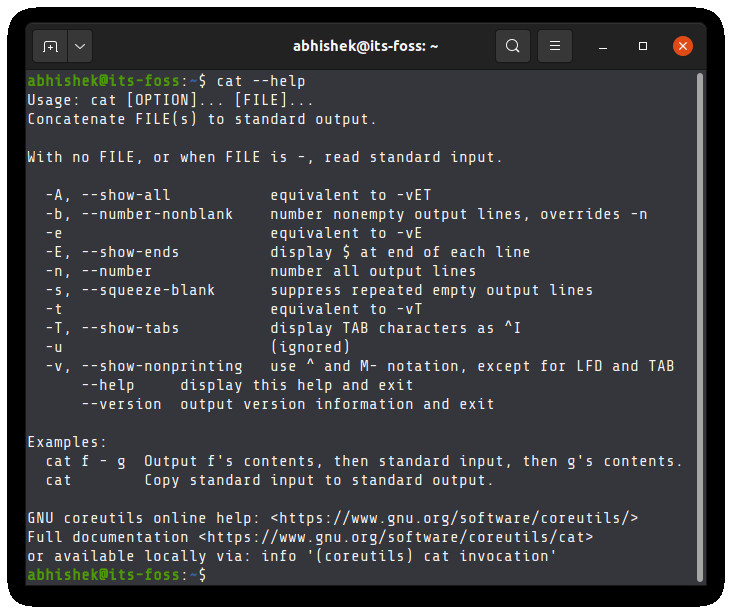Maximize the terminal window
The height and width of the screenshot is (614, 732).
643,46
